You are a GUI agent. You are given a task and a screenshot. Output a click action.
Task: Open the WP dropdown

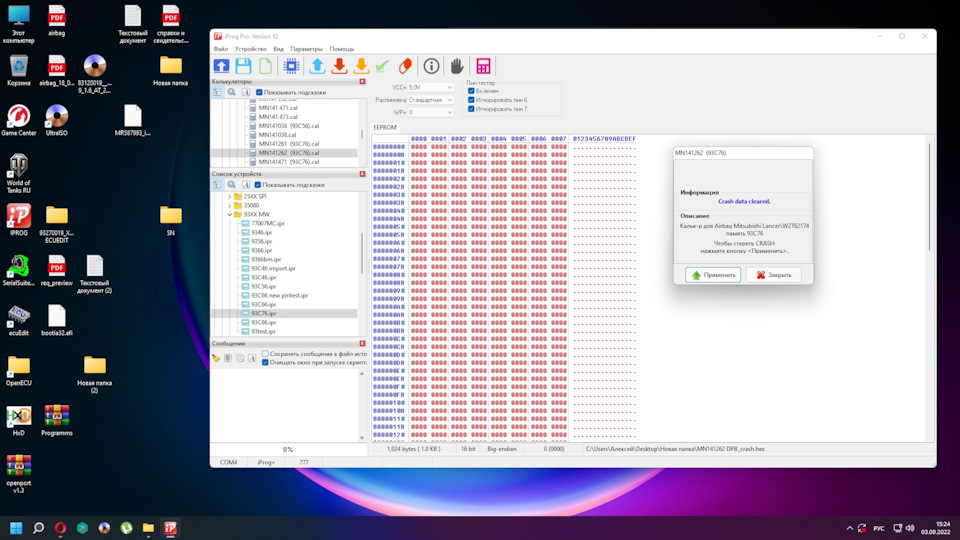click(x=430, y=112)
